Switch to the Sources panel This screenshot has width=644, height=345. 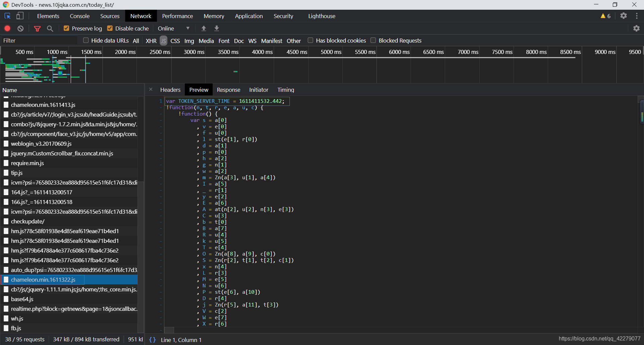point(110,16)
